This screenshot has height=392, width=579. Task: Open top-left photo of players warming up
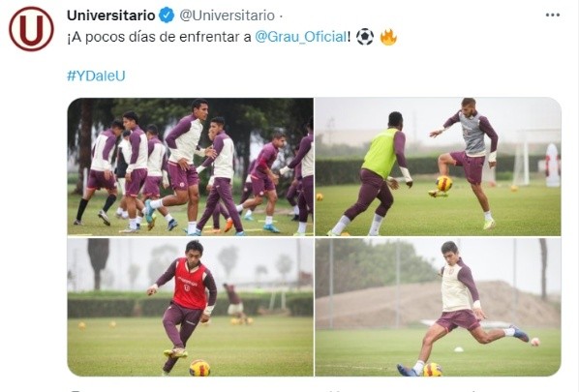190,166
